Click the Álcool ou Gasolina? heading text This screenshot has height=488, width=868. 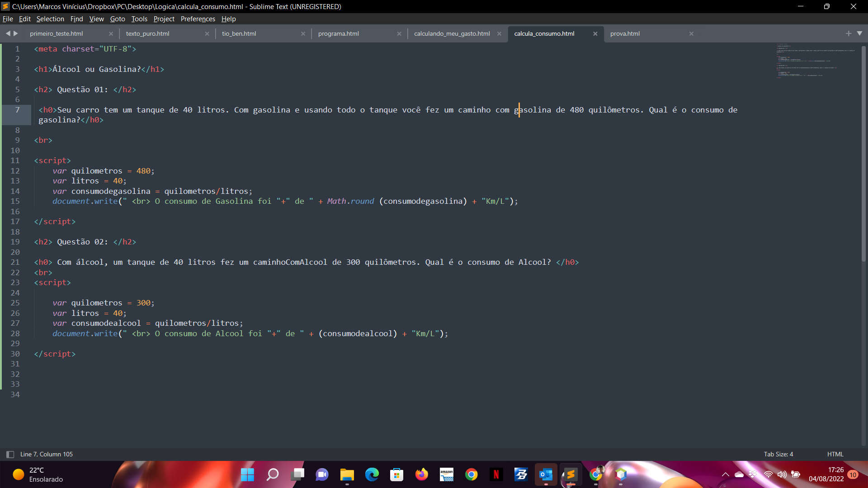pos(97,69)
